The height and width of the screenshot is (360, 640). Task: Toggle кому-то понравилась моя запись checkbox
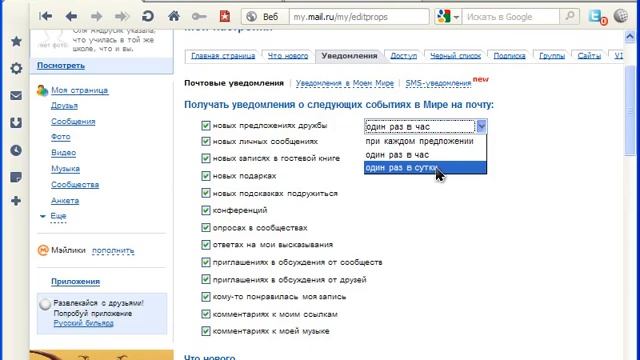click(x=206, y=297)
